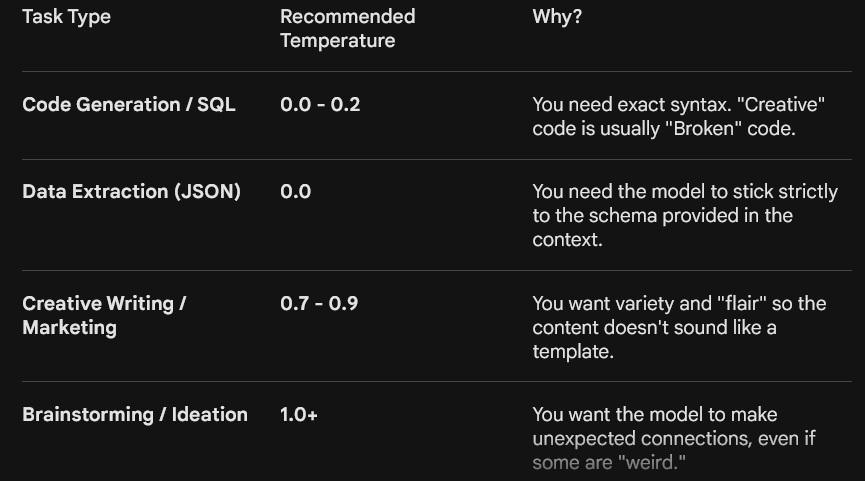
Task: Click the 'unexpected connections' explanation text
Action: (x=674, y=439)
